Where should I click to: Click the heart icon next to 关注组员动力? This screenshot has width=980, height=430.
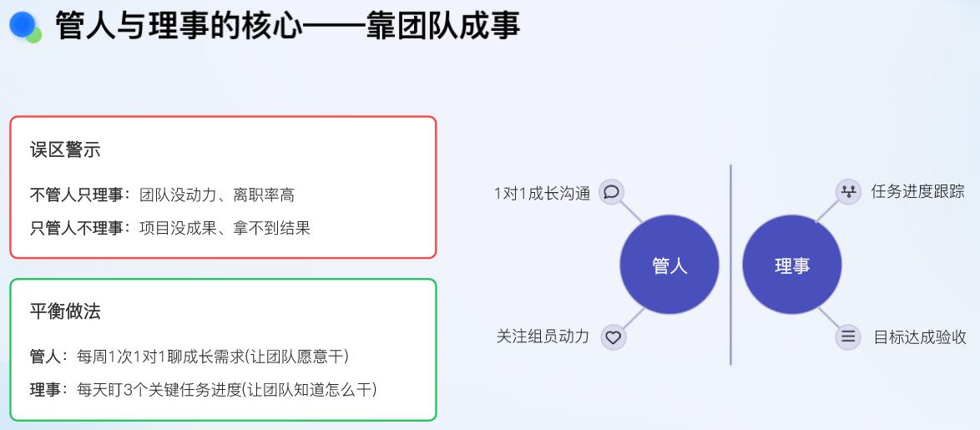pyautogui.click(x=613, y=337)
